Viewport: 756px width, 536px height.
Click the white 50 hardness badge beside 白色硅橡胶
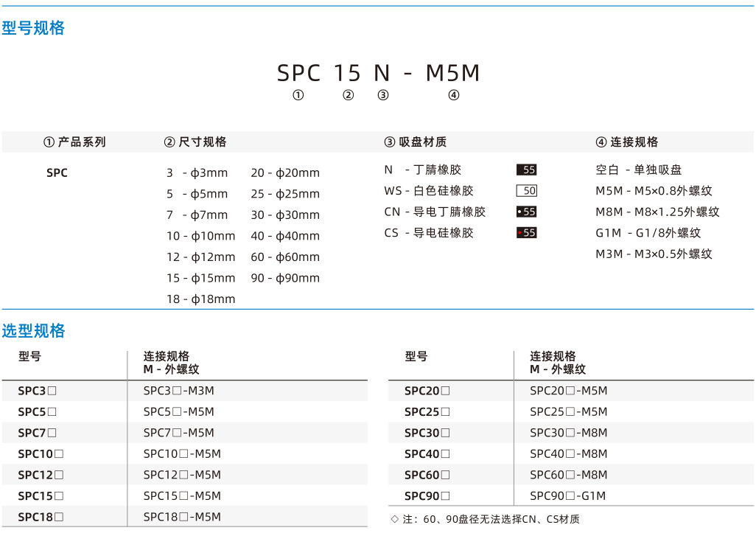(x=527, y=190)
